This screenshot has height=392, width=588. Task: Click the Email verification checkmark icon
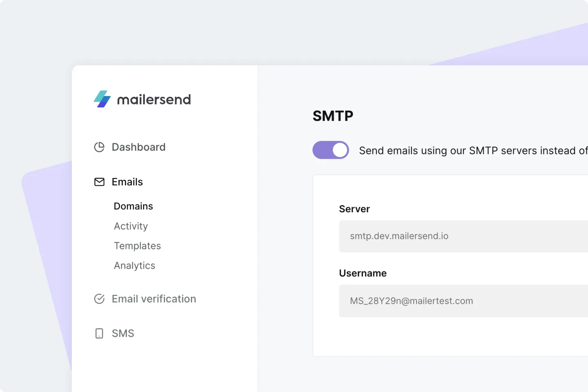point(100,299)
